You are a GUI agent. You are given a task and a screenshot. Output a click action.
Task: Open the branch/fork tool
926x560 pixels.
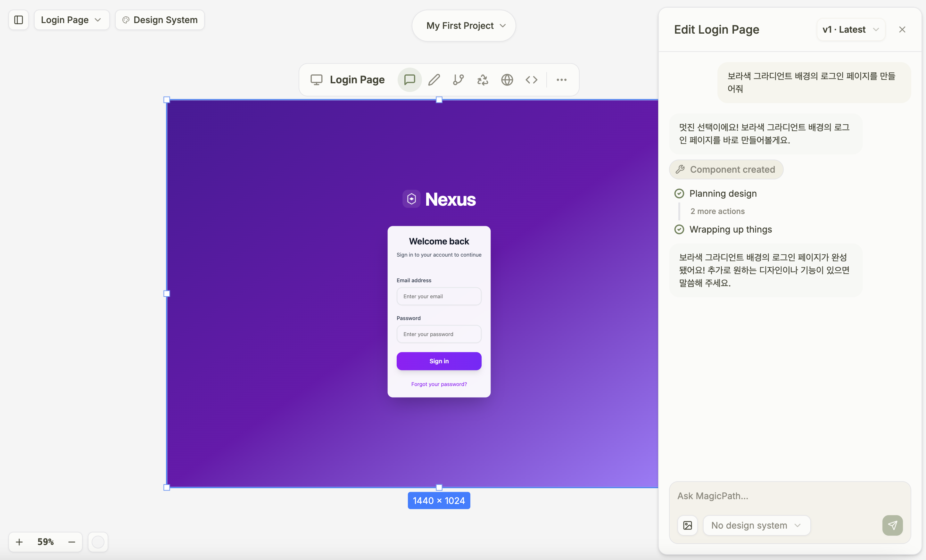(x=458, y=80)
